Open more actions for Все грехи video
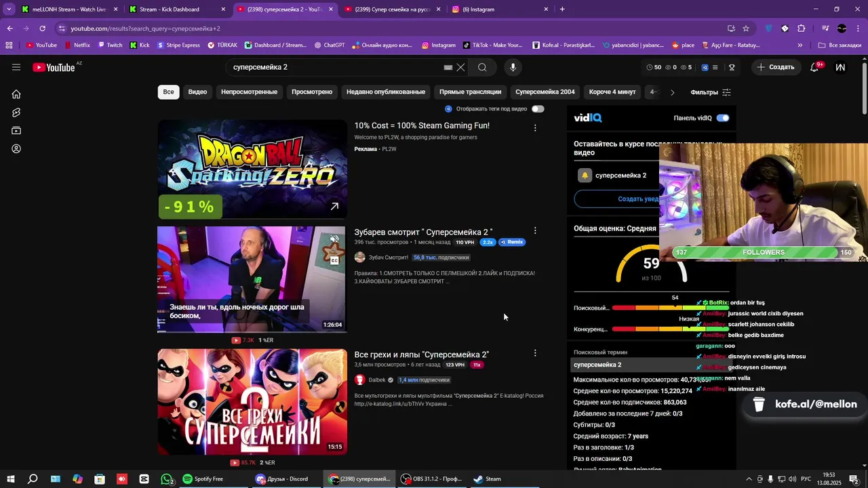The width and height of the screenshot is (868, 488). [x=535, y=353]
